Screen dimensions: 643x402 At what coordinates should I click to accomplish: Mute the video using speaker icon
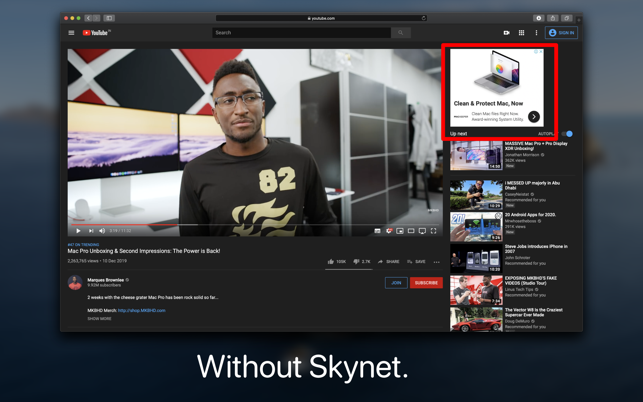click(x=102, y=231)
